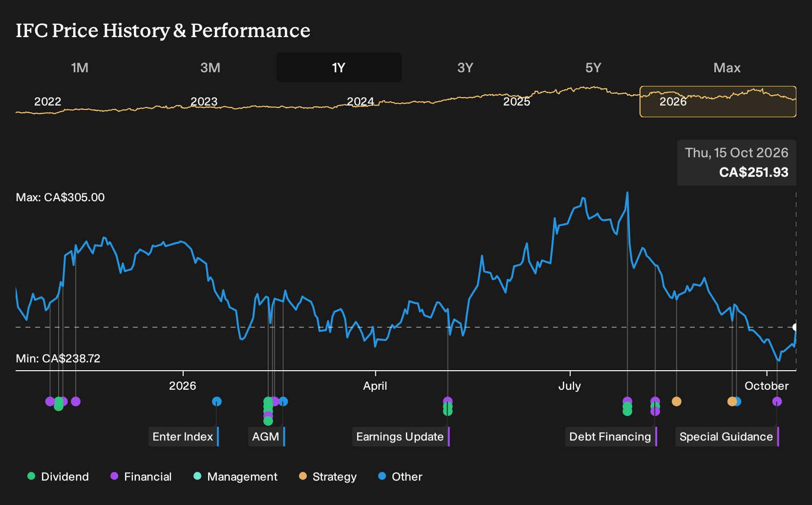The width and height of the screenshot is (812, 505).
Task: Toggle the Other legend filter
Action: coord(400,477)
